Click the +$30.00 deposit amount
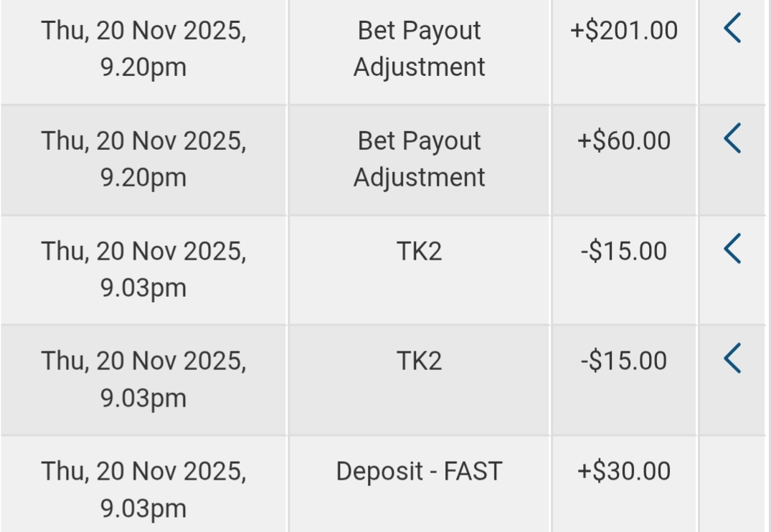771x532 pixels. tap(623, 472)
